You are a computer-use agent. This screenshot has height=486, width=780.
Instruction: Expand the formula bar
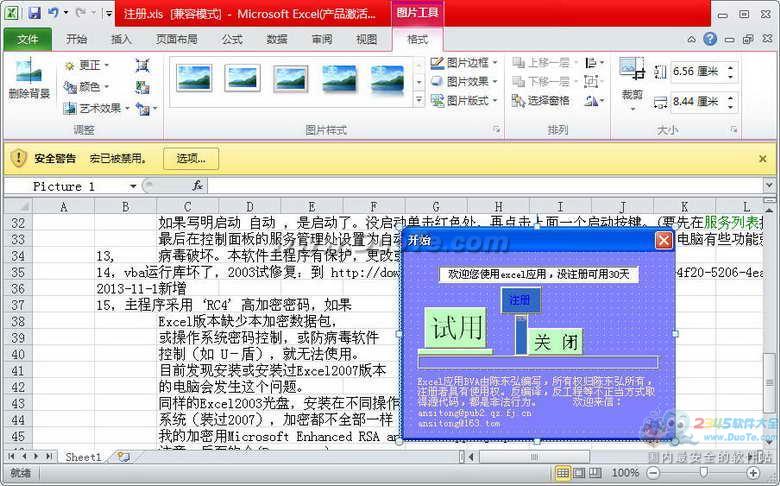[x=769, y=186]
